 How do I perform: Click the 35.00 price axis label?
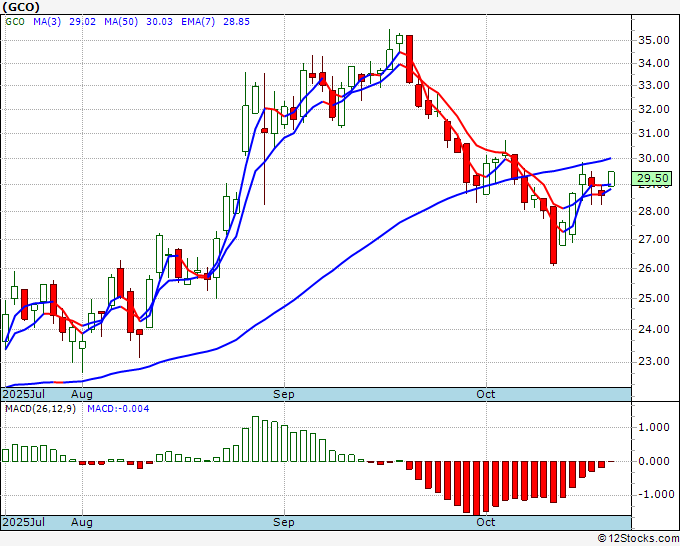click(654, 40)
